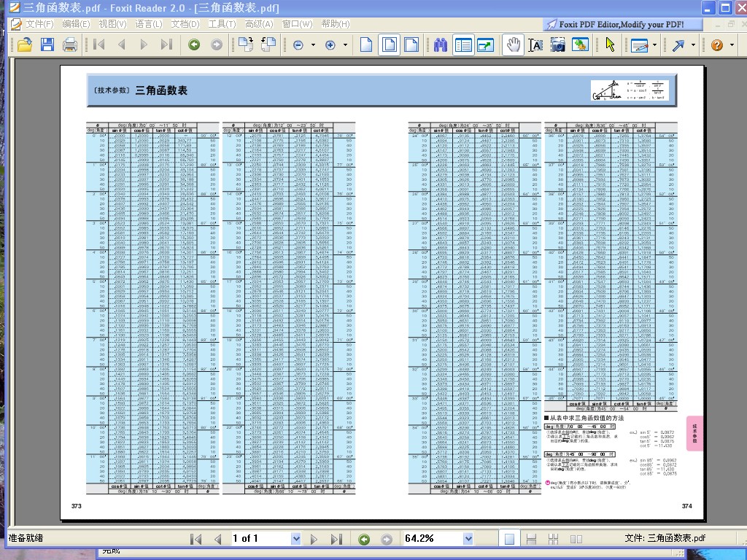747x560 pixels.
Task: Open Find with the binoculars icon
Action: point(440,44)
